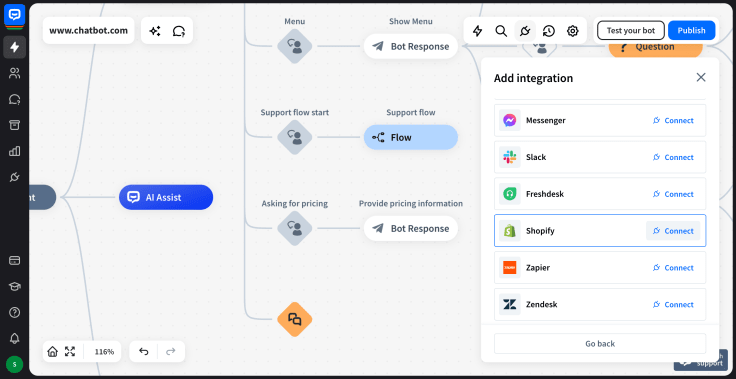Viewport: 736px width, 379px height.
Task: Click Test your bot button
Action: click(631, 31)
